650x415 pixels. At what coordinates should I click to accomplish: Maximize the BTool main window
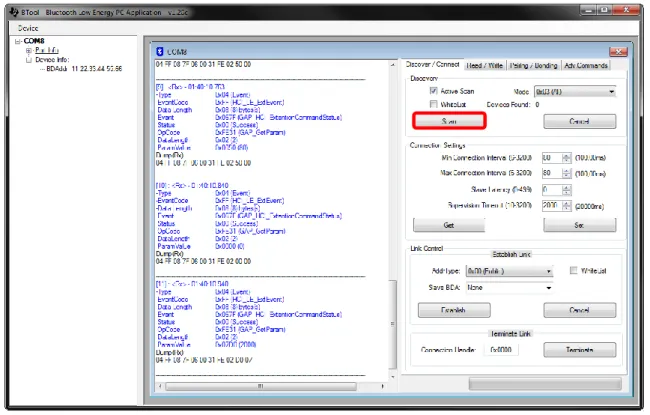coord(604,10)
